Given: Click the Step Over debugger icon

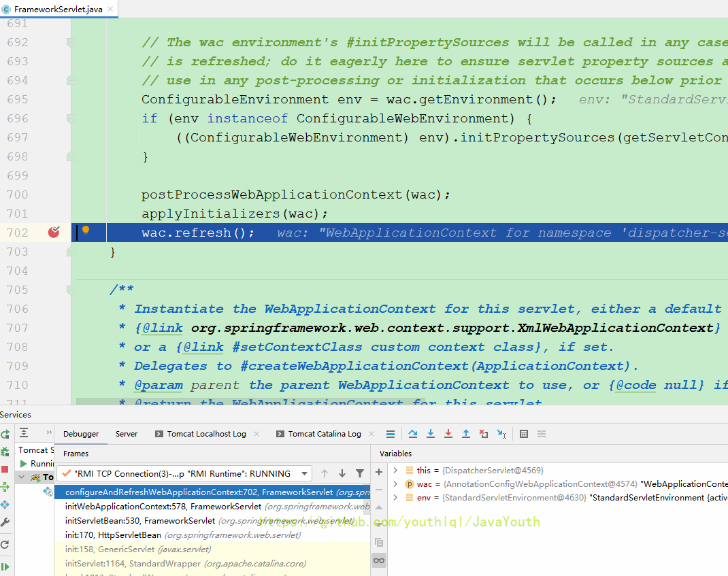Looking at the screenshot, I should coord(413,434).
